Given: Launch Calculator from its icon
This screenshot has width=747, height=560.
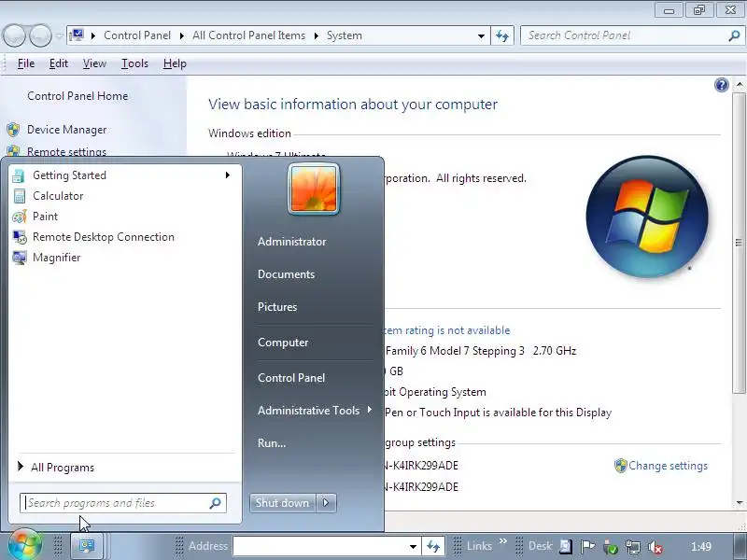Looking at the screenshot, I should pyautogui.click(x=19, y=196).
